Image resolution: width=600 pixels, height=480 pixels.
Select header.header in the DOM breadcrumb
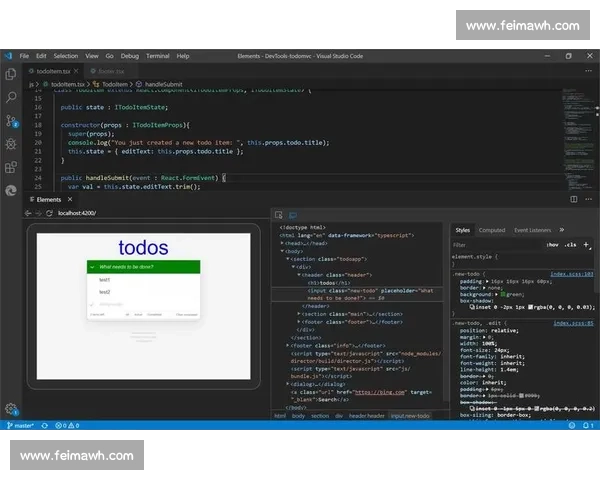click(367, 416)
